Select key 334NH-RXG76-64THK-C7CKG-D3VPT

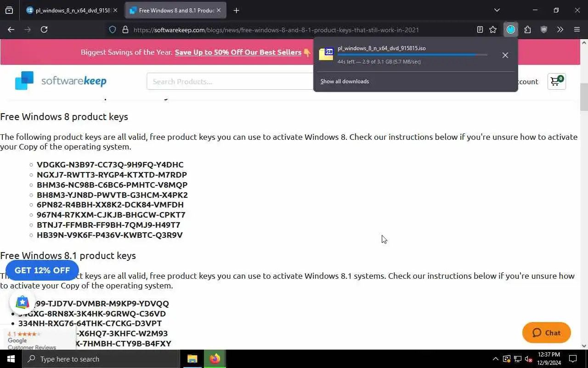click(90, 323)
